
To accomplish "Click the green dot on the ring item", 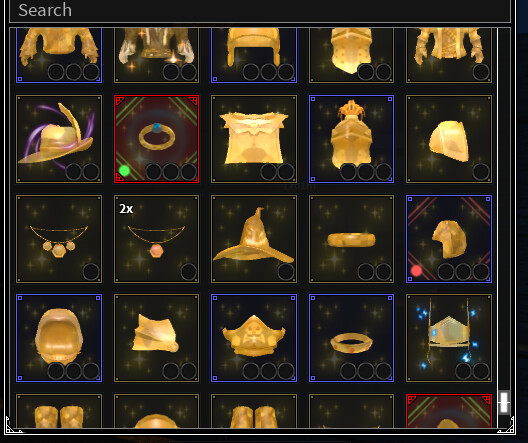I will click(124, 171).
